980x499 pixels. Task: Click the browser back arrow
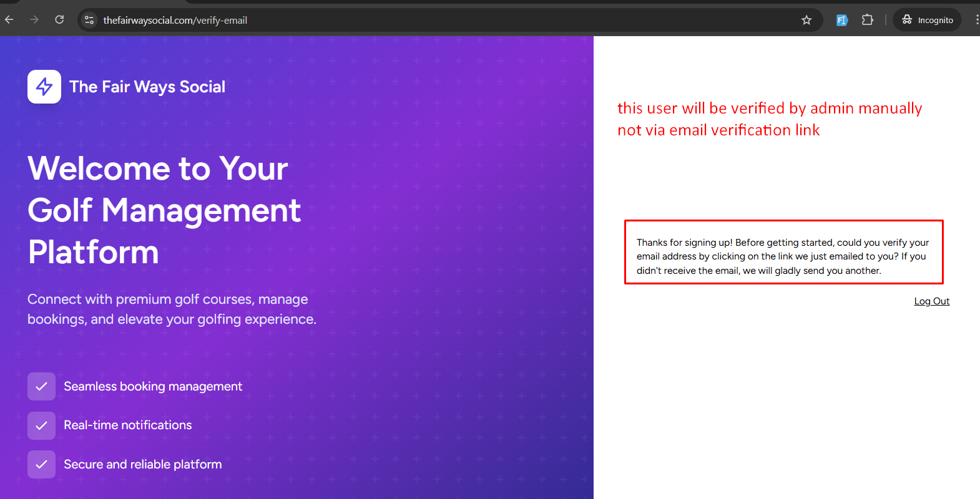pos(9,20)
